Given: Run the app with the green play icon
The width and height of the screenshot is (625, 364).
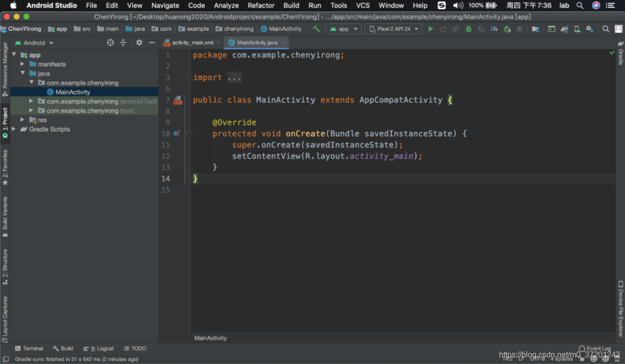Looking at the screenshot, I should click(431, 29).
